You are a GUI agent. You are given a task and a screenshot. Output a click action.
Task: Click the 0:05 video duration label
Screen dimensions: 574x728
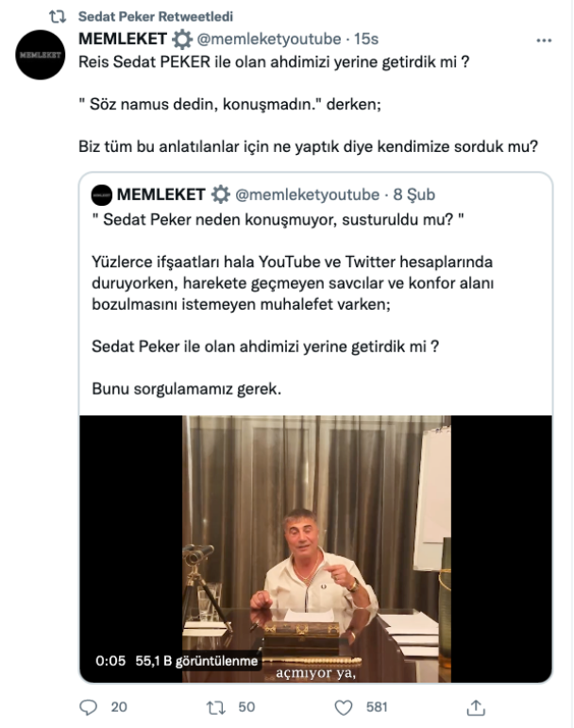[x=110, y=661]
